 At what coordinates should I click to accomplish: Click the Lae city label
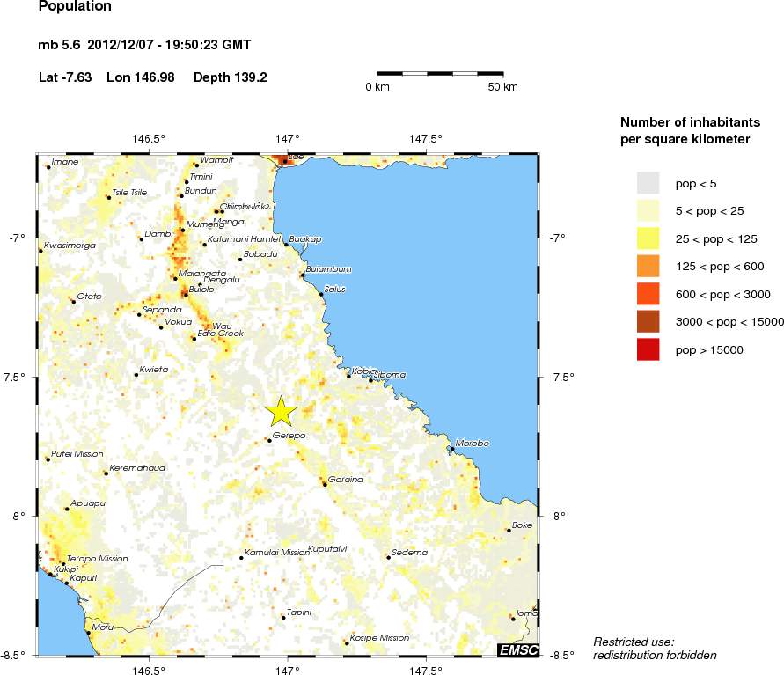[296, 157]
